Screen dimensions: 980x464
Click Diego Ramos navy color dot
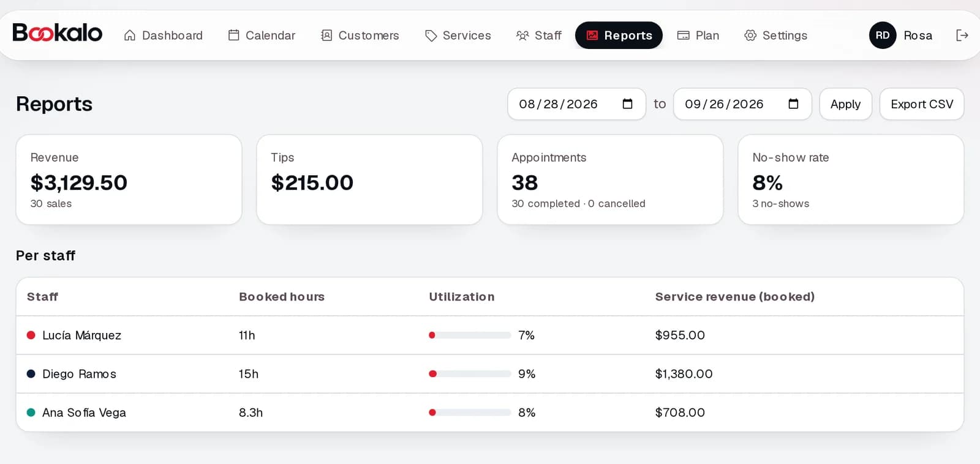click(31, 373)
